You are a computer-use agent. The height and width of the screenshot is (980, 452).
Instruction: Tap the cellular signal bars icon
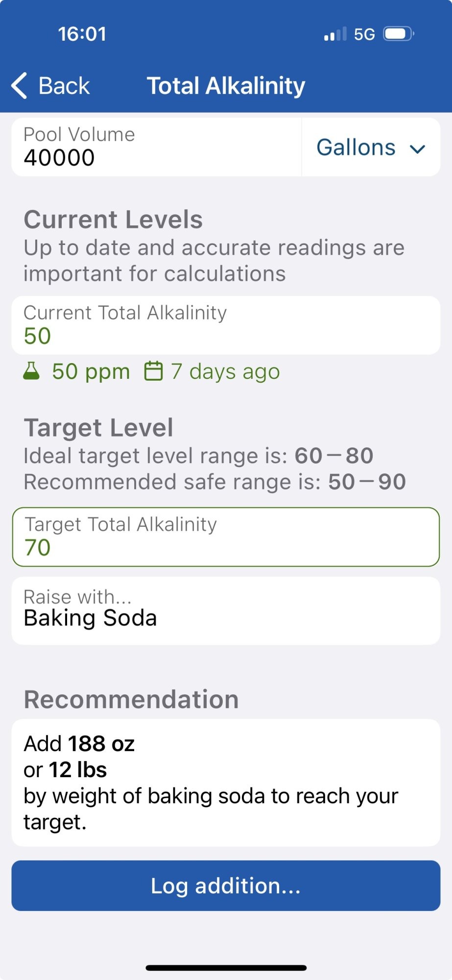point(335,34)
